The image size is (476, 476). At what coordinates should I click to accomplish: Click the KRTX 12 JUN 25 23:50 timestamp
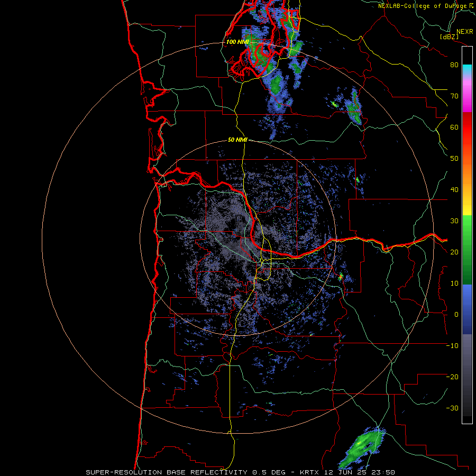(347, 472)
